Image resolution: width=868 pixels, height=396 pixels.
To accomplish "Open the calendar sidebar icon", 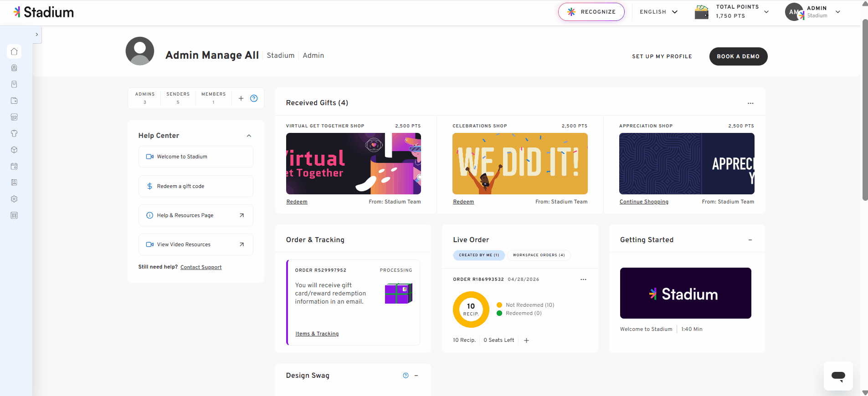I will tap(14, 166).
